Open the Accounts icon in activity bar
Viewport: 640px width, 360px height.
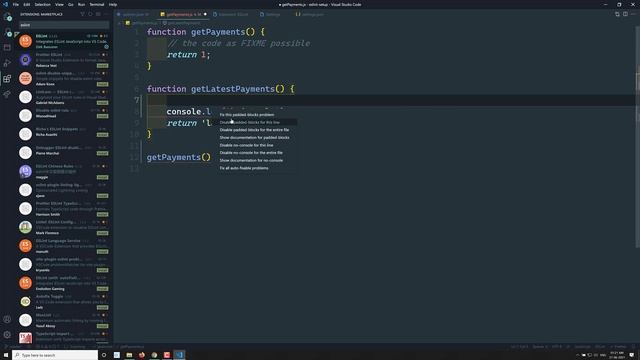pos(7,320)
